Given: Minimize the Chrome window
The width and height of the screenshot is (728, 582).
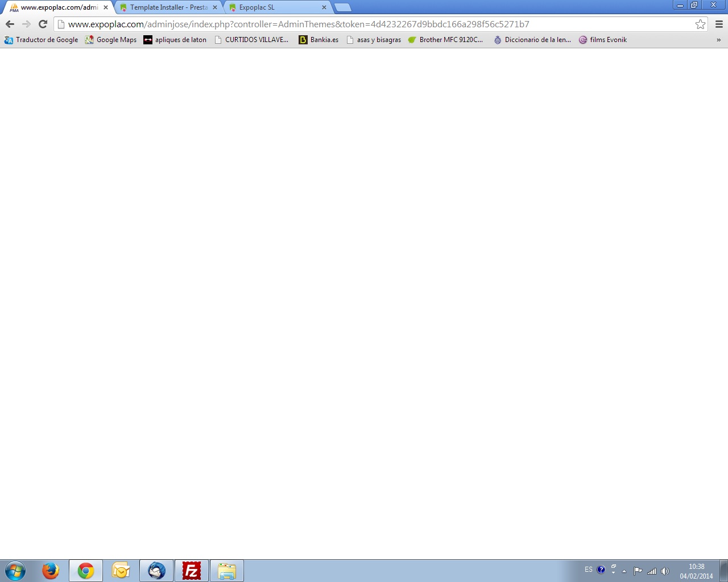Looking at the screenshot, I should pyautogui.click(x=680, y=5).
